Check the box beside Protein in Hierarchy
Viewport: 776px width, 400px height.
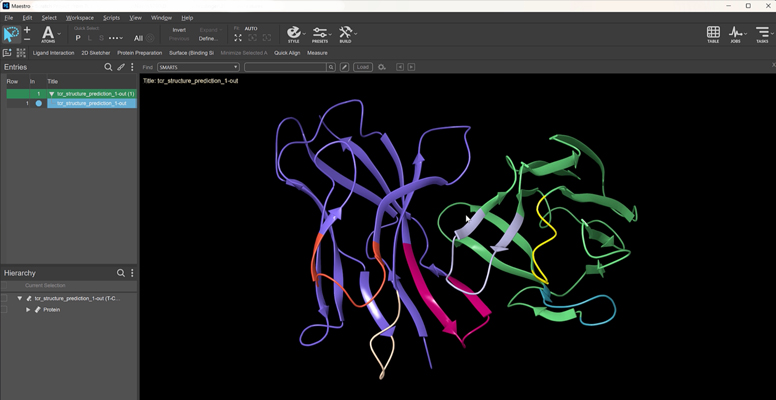tap(4, 310)
